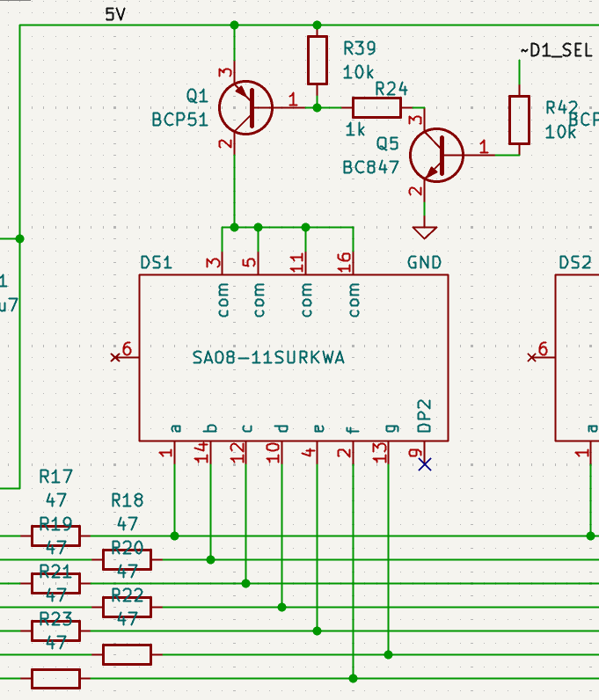
Task: Click the no-connect X on DS1 pin 6
Action: (114, 357)
